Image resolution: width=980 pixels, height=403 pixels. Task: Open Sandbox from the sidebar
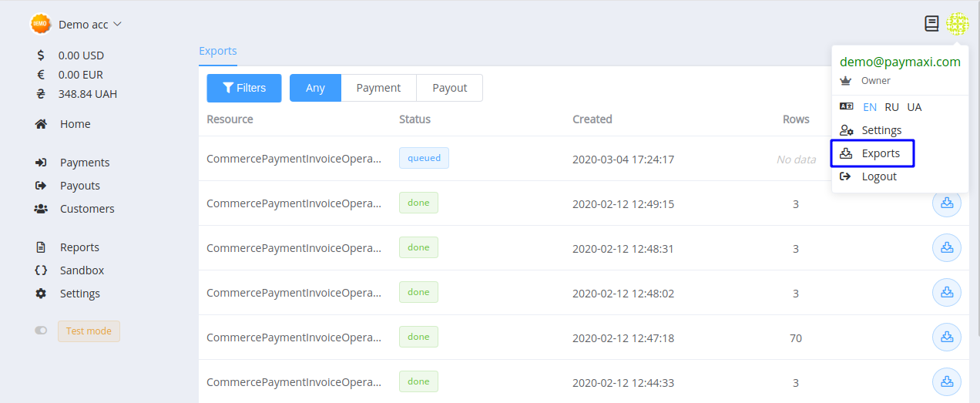82,270
